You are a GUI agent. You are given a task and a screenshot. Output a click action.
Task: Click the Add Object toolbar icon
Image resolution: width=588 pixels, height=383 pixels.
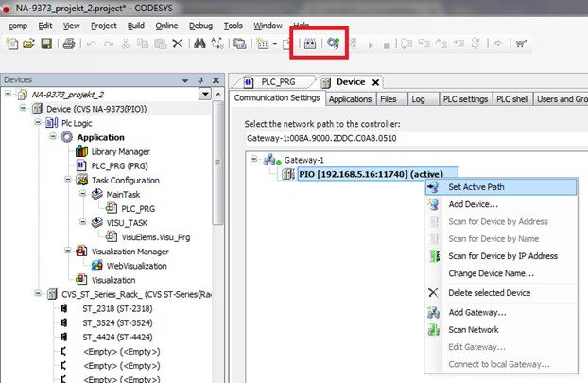click(x=263, y=44)
